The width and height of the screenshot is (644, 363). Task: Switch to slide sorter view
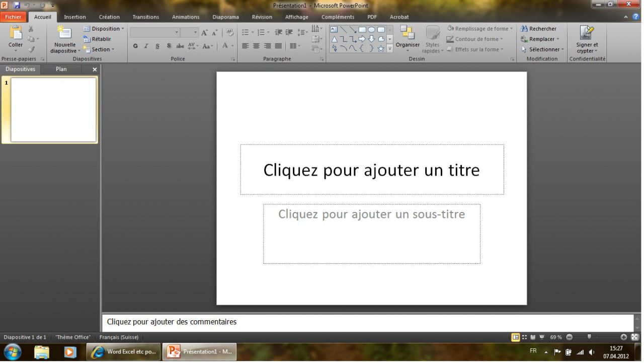click(x=524, y=337)
